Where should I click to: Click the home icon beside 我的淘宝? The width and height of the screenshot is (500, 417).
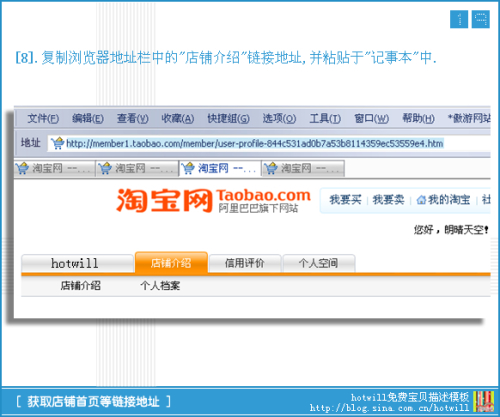pyautogui.click(x=421, y=200)
